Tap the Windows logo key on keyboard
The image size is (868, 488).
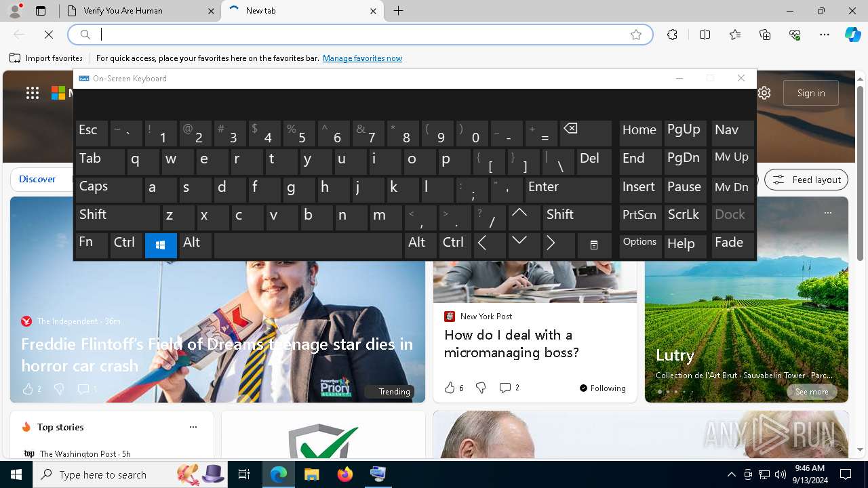(161, 245)
